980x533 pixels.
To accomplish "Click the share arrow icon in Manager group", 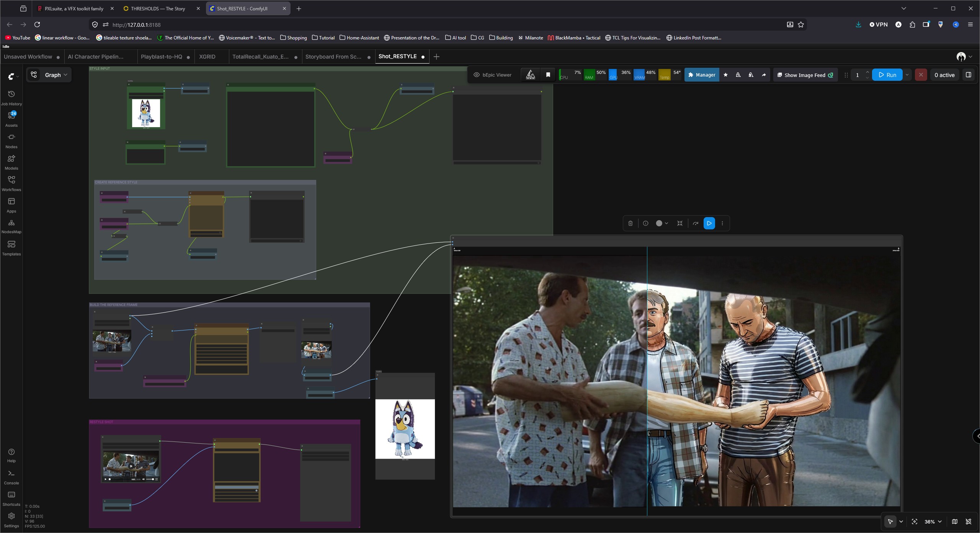I will click(x=764, y=75).
